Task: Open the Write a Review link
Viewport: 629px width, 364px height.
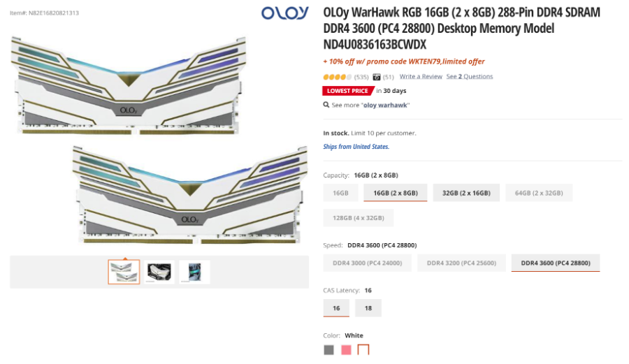Action: 421,77
